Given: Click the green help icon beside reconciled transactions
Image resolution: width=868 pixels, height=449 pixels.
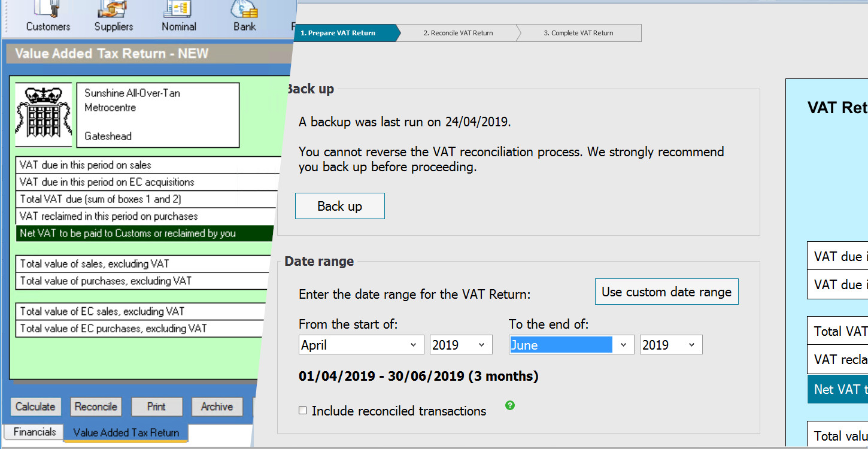Looking at the screenshot, I should coord(509,405).
